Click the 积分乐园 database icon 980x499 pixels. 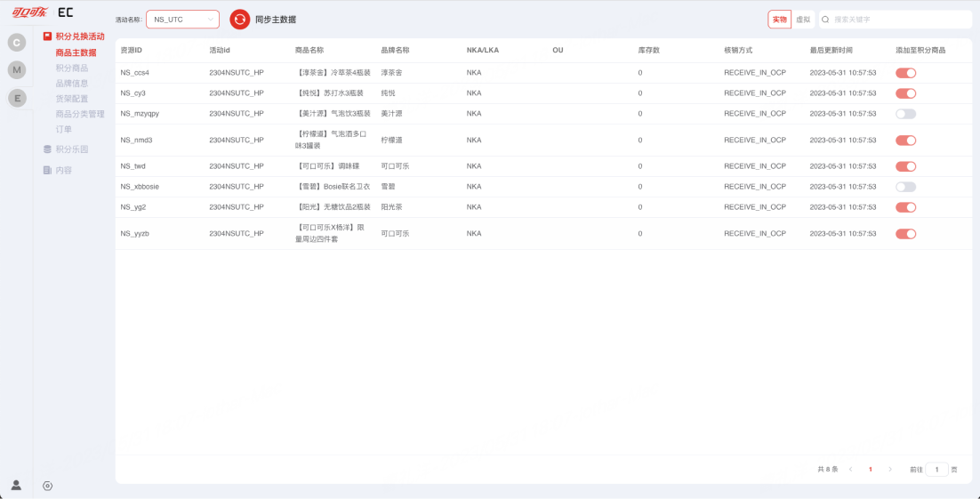[x=47, y=149]
